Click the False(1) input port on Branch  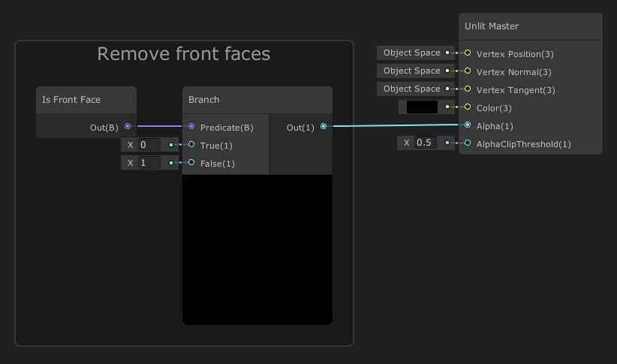pos(191,163)
